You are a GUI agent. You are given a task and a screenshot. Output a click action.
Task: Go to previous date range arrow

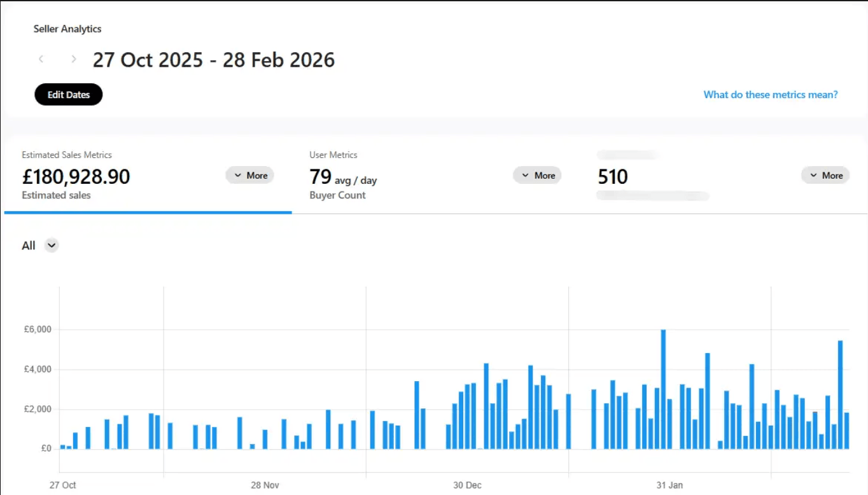point(41,59)
